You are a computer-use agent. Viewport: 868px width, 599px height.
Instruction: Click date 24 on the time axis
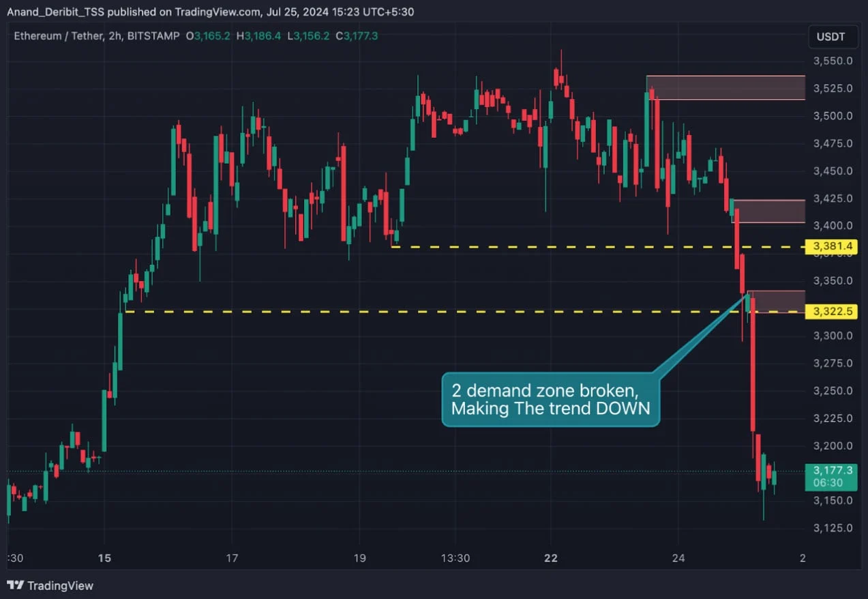click(678, 558)
